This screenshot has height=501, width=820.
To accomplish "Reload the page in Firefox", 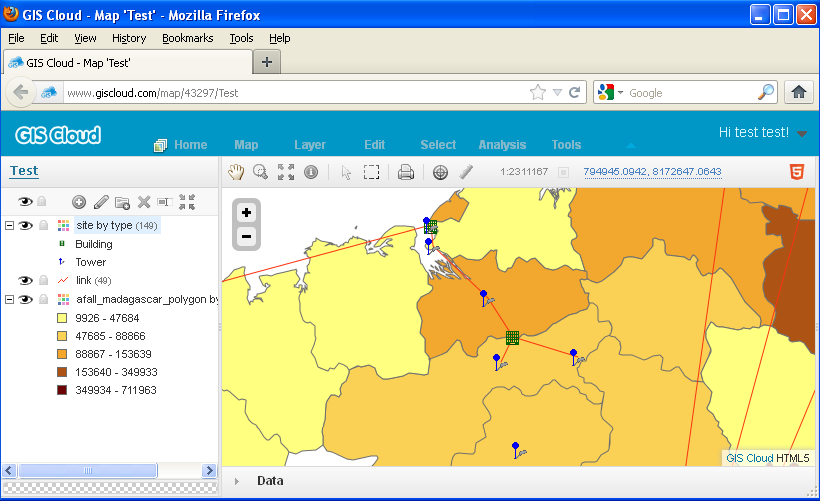I will pos(574,93).
